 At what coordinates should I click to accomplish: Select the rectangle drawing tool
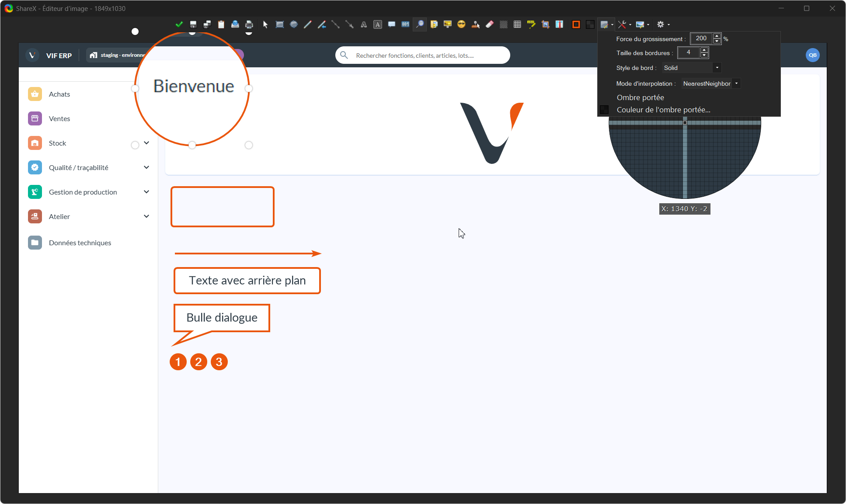280,24
